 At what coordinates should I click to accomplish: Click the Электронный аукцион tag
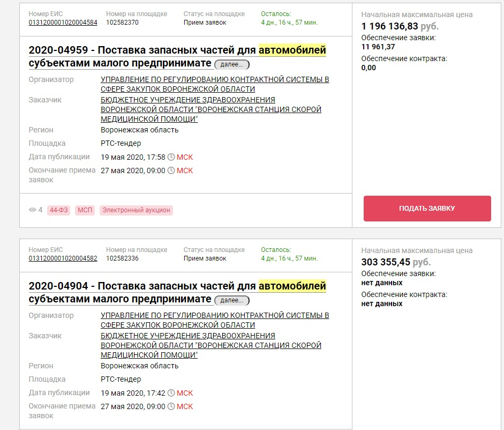[x=136, y=210]
